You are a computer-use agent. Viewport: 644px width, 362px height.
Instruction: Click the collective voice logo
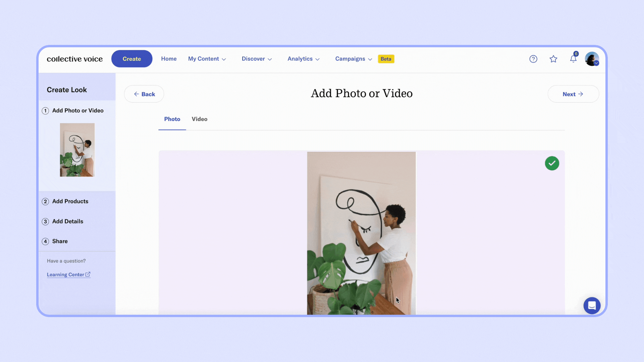[75, 59]
